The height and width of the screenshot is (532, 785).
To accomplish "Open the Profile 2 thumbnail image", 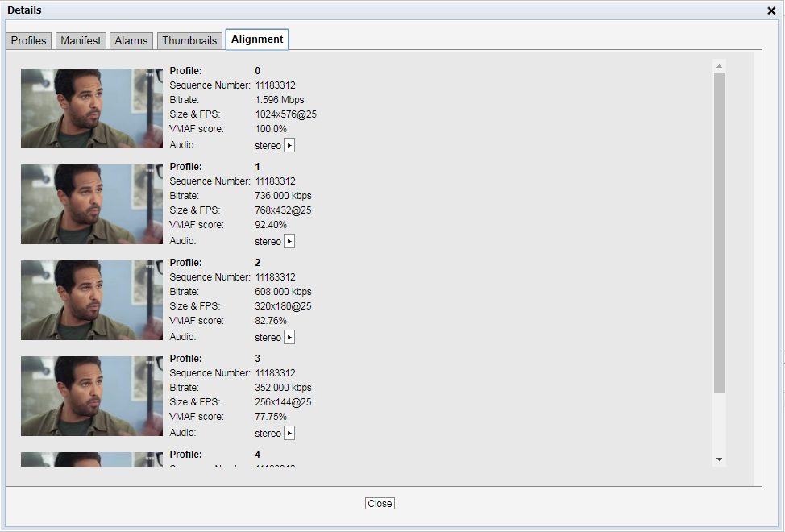I will (92, 301).
